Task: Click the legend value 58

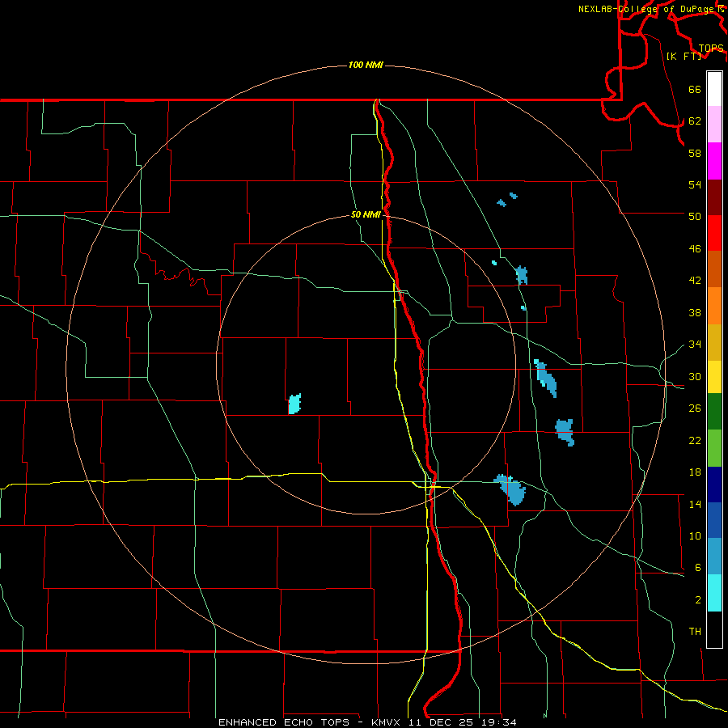Action: point(695,153)
